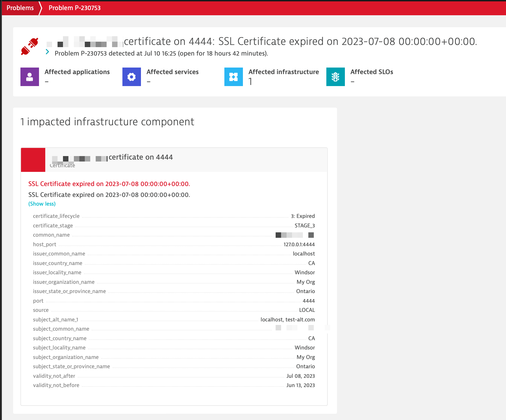506x420 pixels.
Task: Select the blue Affected services gear icon
Action: click(x=131, y=77)
